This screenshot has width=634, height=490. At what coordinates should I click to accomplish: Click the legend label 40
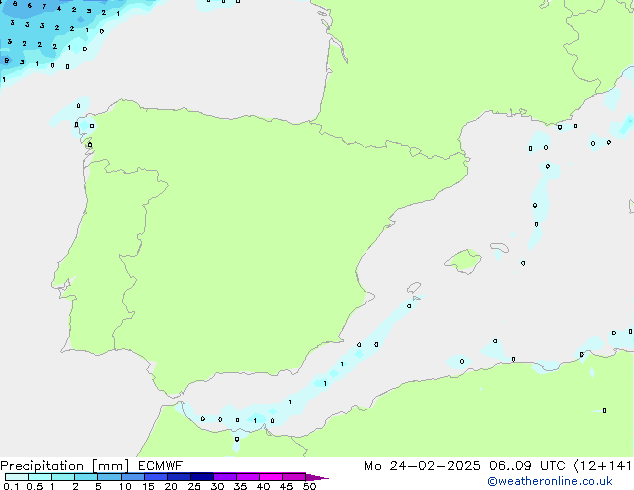point(263,486)
